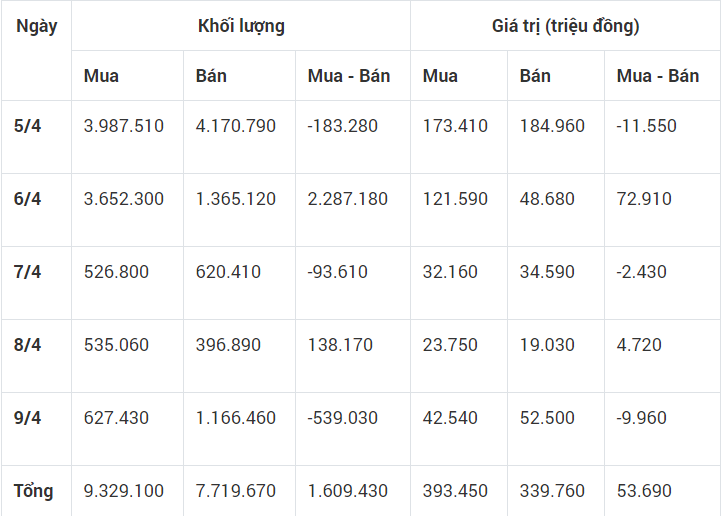The image size is (723, 516).
Task: Click the 2.287.180 net volume cell
Action: [348, 199]
